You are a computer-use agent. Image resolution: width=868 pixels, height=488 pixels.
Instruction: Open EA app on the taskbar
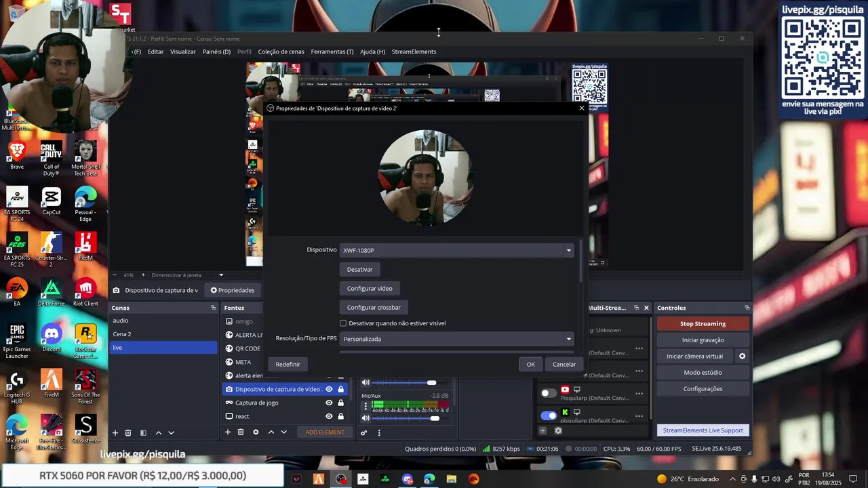click(x=474, y=479)
